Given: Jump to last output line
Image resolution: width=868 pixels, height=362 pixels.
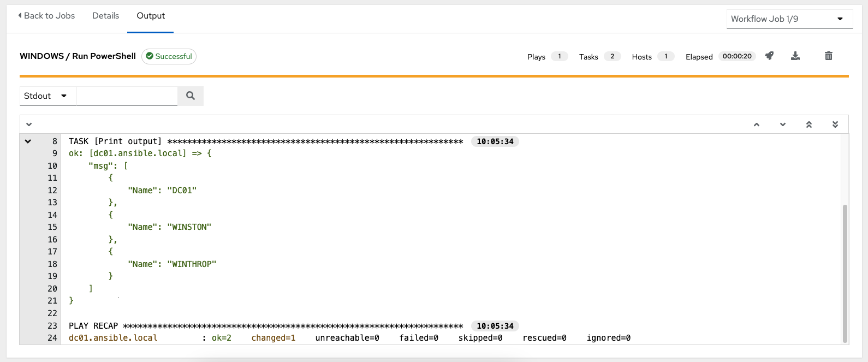Looking at the screenshot, I should 835,124.
